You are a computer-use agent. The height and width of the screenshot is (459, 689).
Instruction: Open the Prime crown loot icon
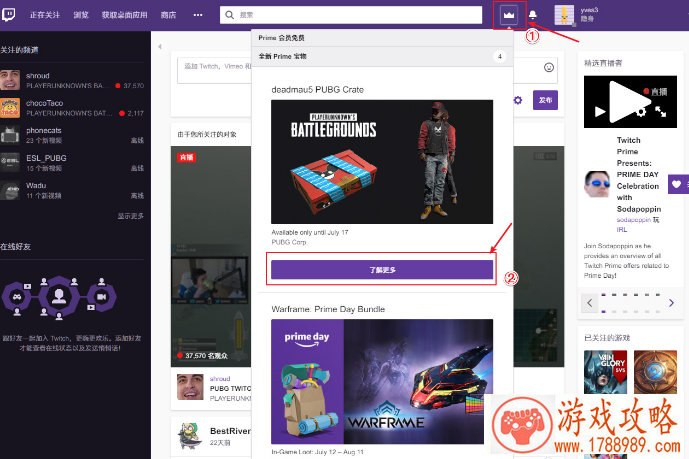(509, 15)
